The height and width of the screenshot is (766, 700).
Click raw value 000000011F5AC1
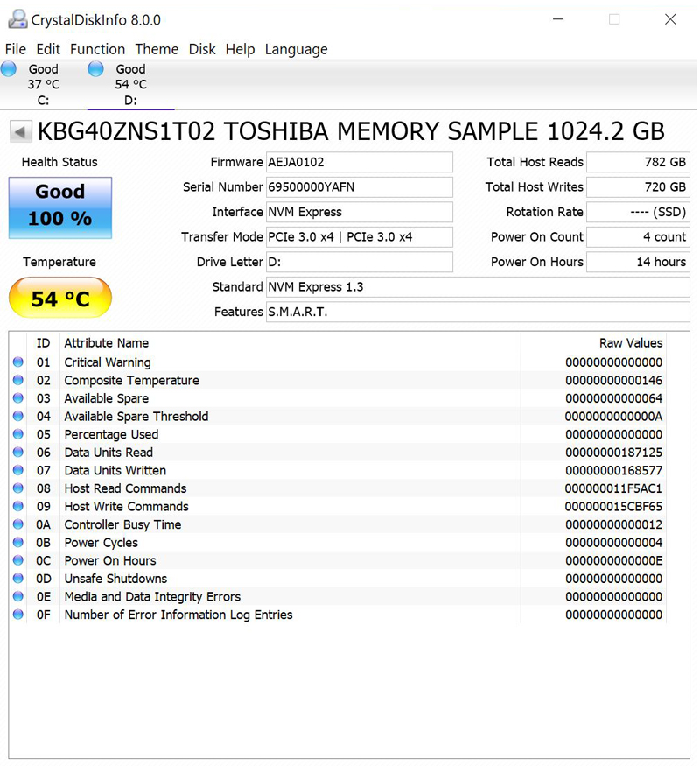613,488
